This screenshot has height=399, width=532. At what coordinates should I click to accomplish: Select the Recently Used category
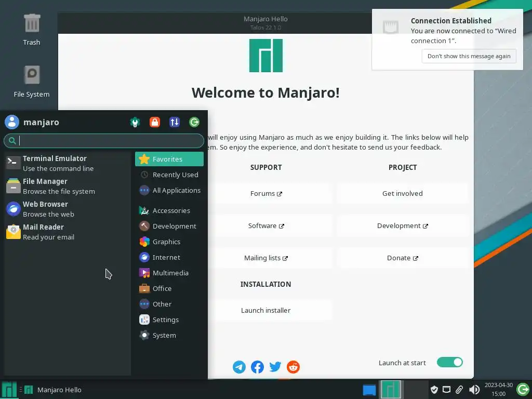tap(169, 175)
